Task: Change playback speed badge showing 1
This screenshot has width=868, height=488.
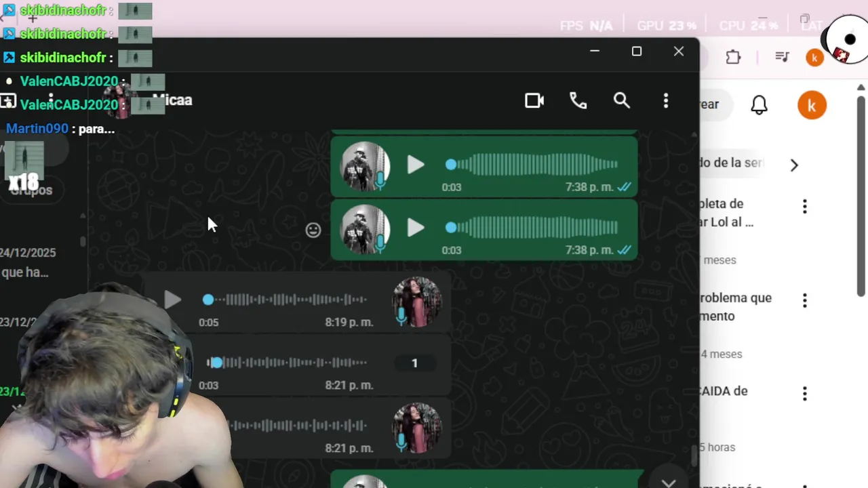Action: [414, 363]
